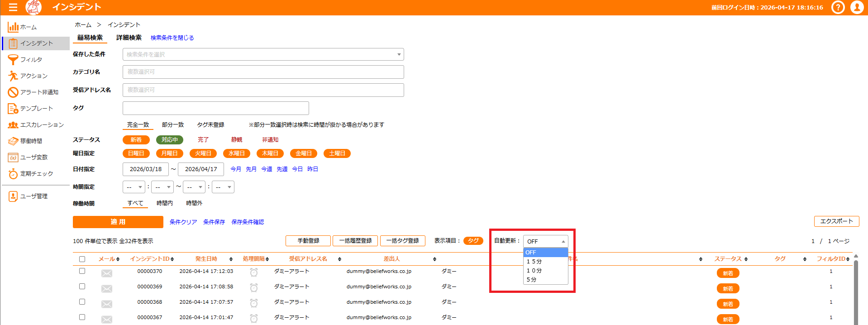Click the 一括履歴登録 button
868x325 pixels.
[x=356, y=241]
